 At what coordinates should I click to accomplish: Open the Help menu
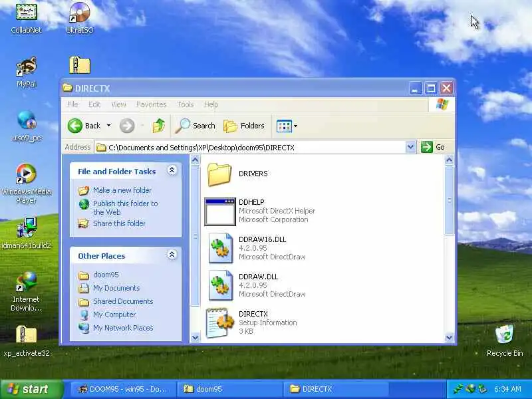(x=211, y=104)
